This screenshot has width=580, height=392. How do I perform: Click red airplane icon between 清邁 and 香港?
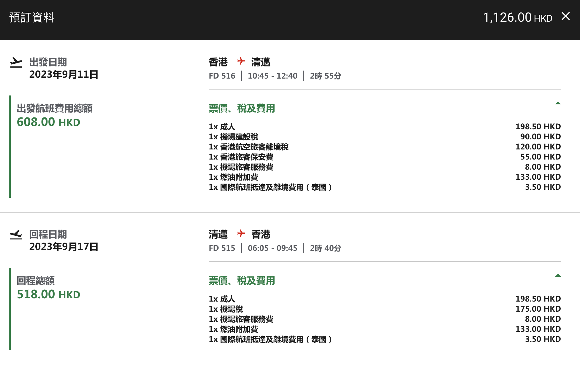(x=241, y=233)
